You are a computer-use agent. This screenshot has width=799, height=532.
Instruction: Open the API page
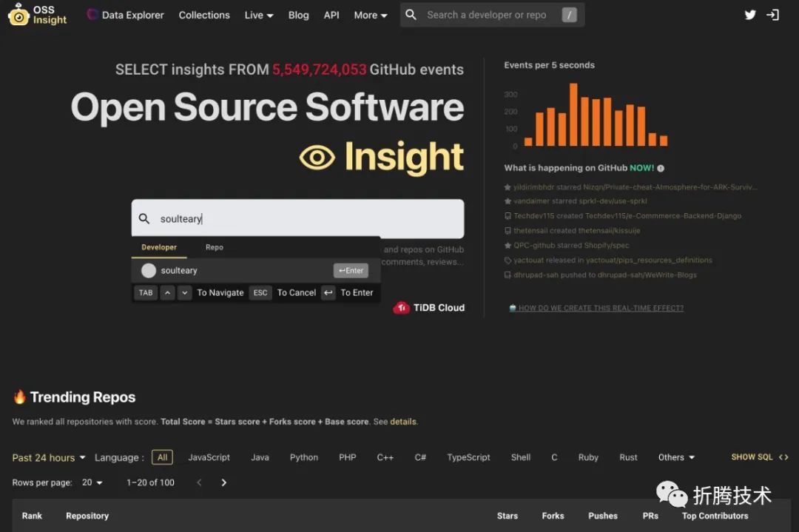331,16
